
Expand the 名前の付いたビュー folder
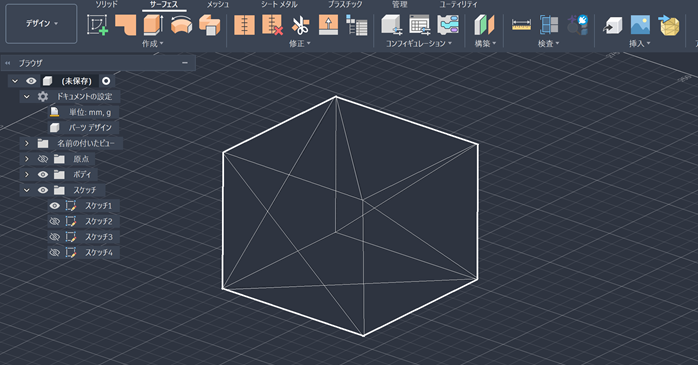coord(27,143)
